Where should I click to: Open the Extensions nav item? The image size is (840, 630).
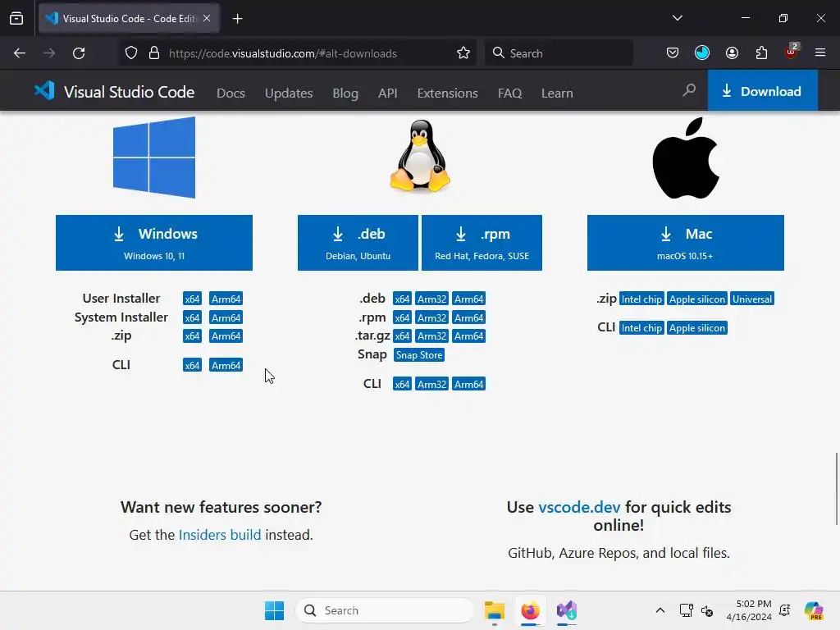click(x=447, y=94)
